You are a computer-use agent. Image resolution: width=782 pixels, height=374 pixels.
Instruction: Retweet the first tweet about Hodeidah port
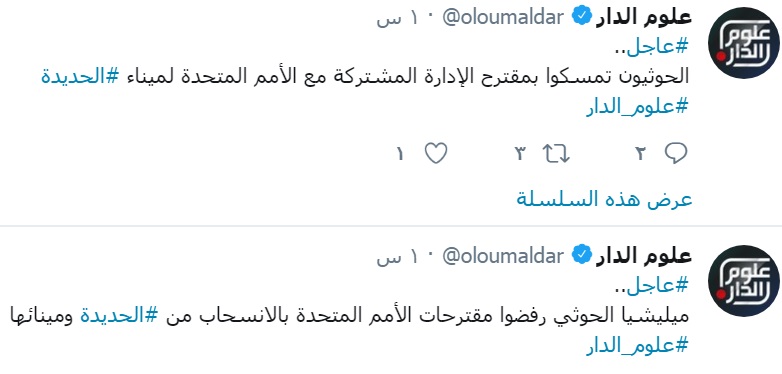pos(556,154)
